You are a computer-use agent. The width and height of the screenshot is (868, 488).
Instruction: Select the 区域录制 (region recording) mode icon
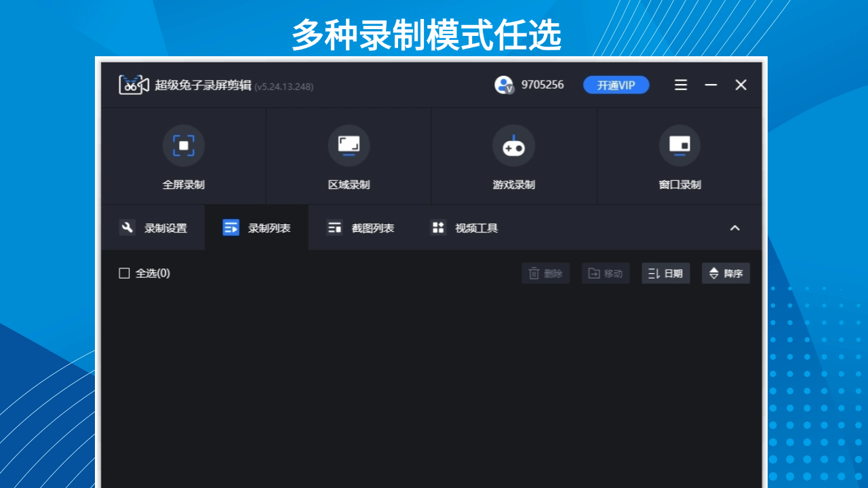click(x=349, y=145)
